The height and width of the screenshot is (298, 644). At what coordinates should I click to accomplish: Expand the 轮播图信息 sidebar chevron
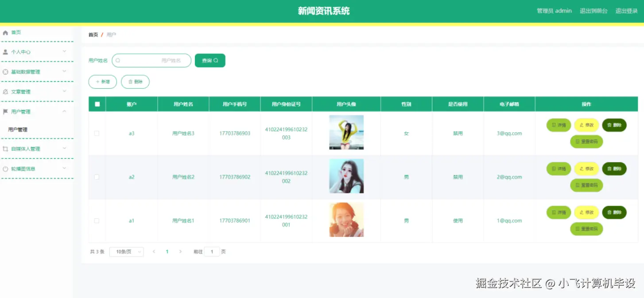[64, 169]
